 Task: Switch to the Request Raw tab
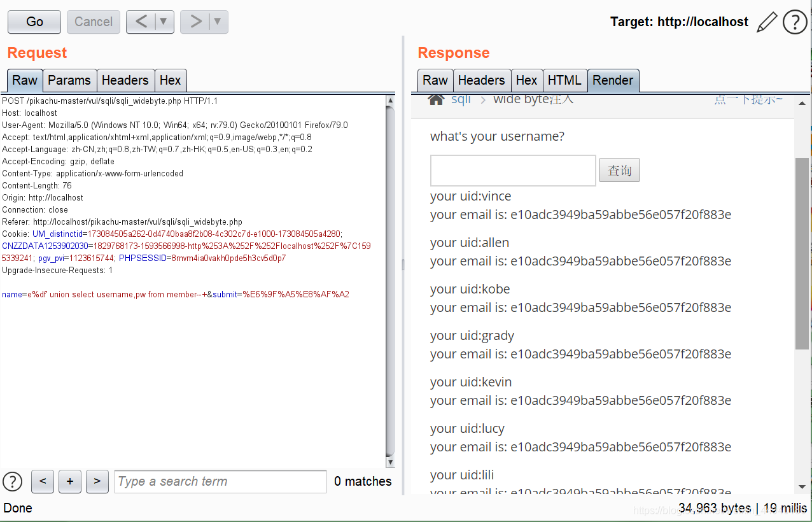coord(25,80)
